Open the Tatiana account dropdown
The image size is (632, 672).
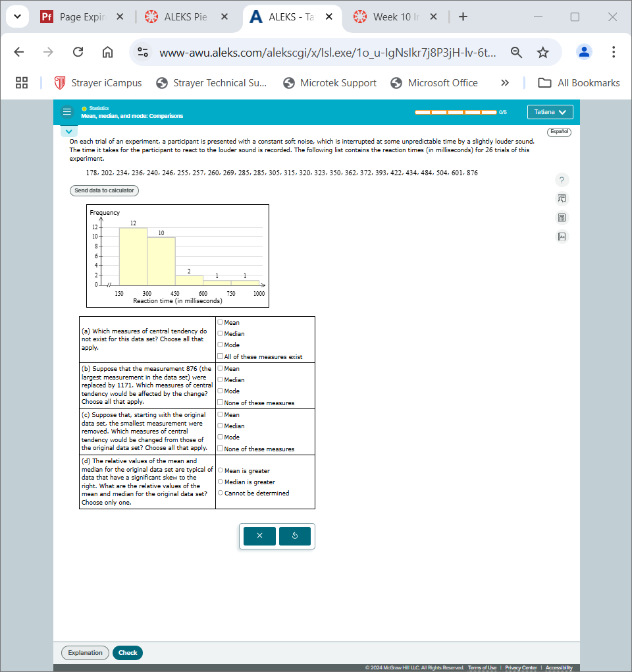550,111
